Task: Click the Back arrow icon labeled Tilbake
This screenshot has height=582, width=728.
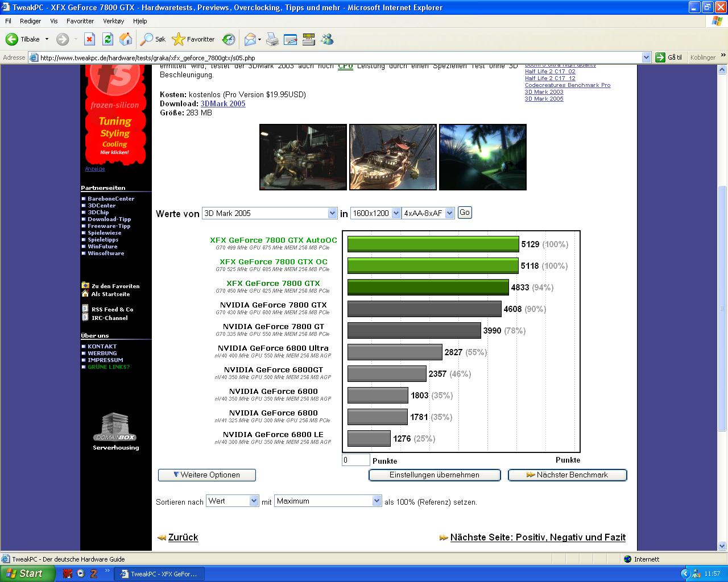Action: (11, 39)
